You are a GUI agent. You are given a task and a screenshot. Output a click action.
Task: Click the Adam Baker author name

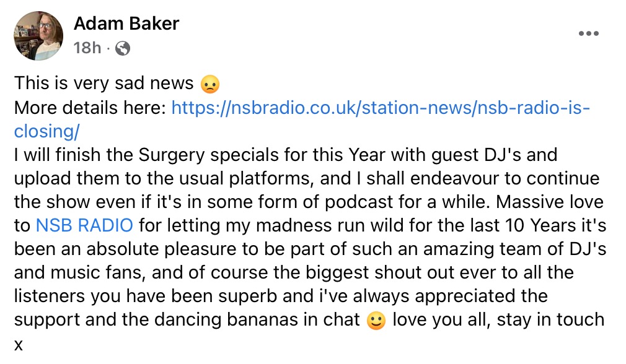pos(126,24)
